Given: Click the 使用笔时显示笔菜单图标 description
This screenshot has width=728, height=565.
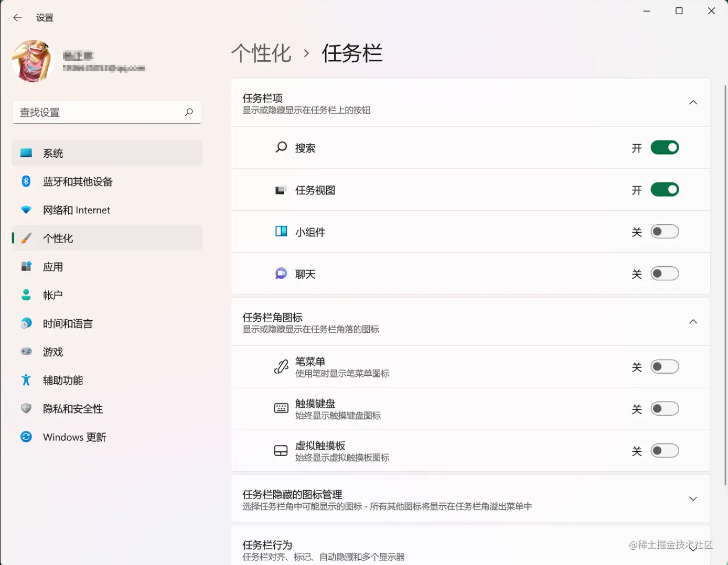Looking at the screenshot, I should 342,374.
